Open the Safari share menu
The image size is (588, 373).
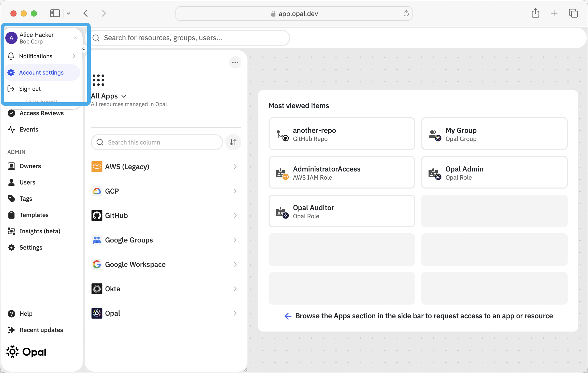(535, 13)
